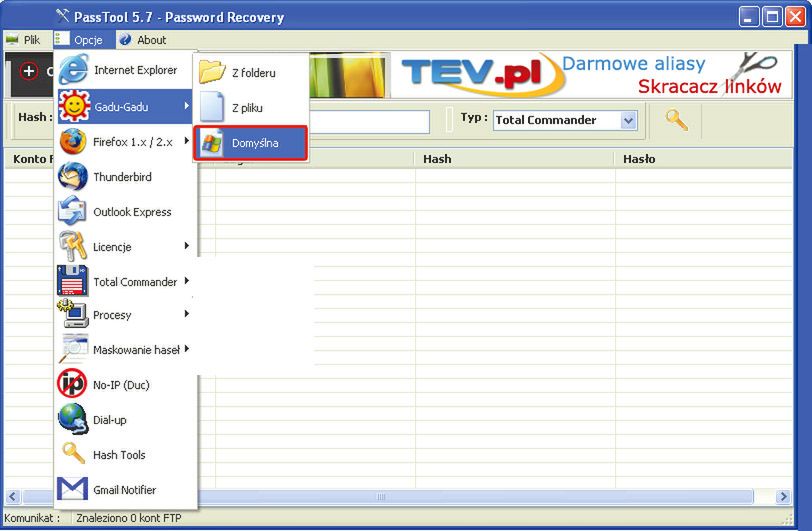Expand the Procesy submenu arrow
812x531 pixels.
[x=186, y=313]
